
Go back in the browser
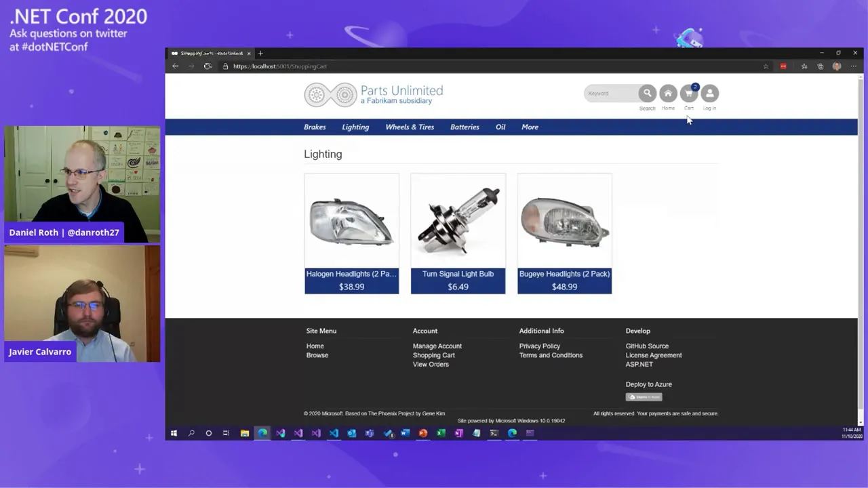[x=175, y=66]
